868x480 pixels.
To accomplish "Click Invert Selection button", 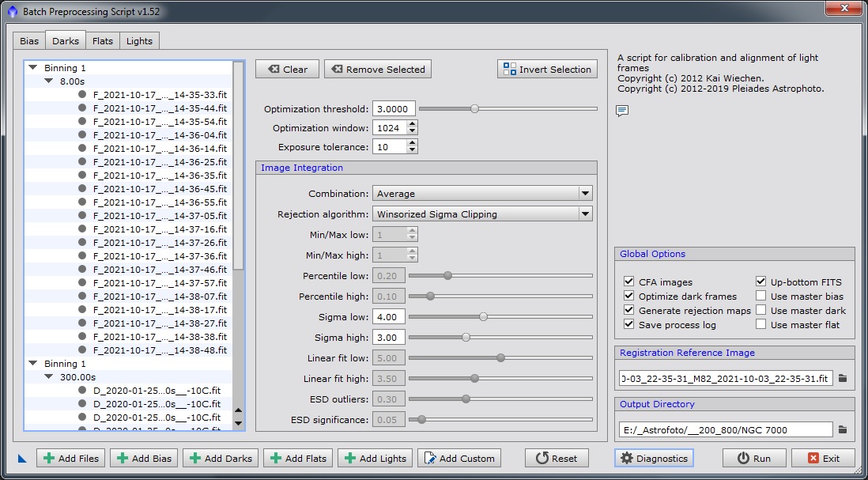I will tap(547, 70).
